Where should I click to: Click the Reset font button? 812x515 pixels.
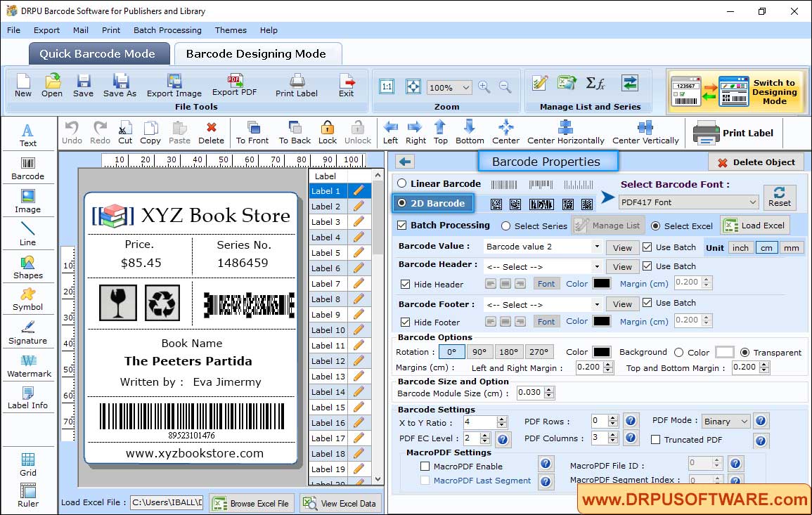tap(780, 197)
